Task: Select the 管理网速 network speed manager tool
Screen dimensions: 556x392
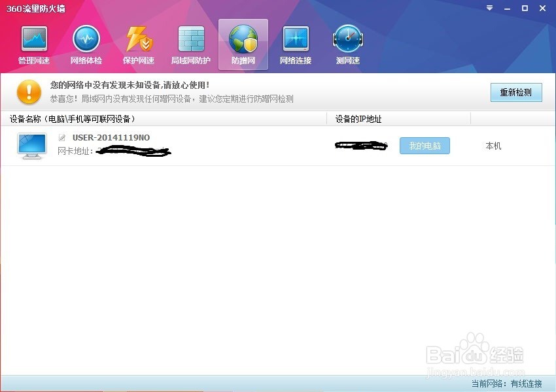Action: pos(33,43)
